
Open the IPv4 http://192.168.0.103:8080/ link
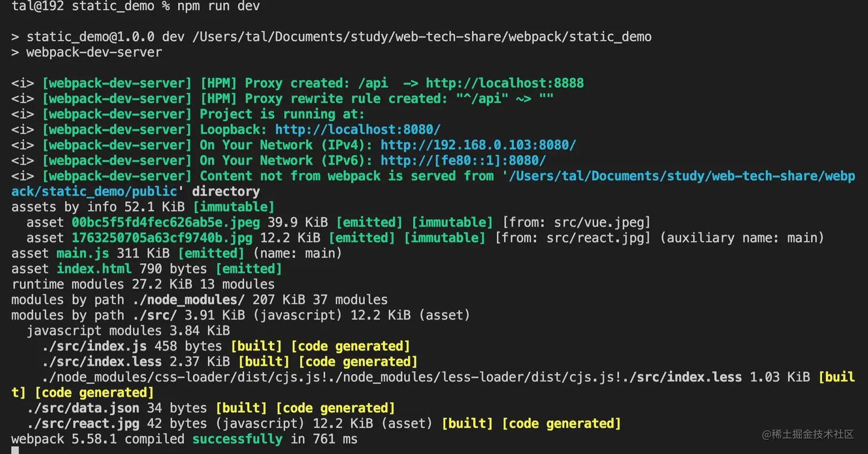(478, 145)
